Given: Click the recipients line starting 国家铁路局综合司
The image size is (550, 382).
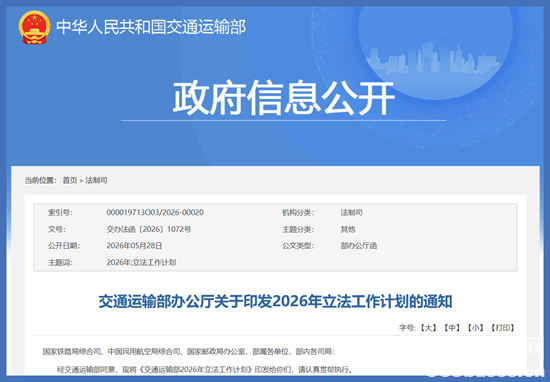Looking at the screenshot, I should [x=189, y=351].
